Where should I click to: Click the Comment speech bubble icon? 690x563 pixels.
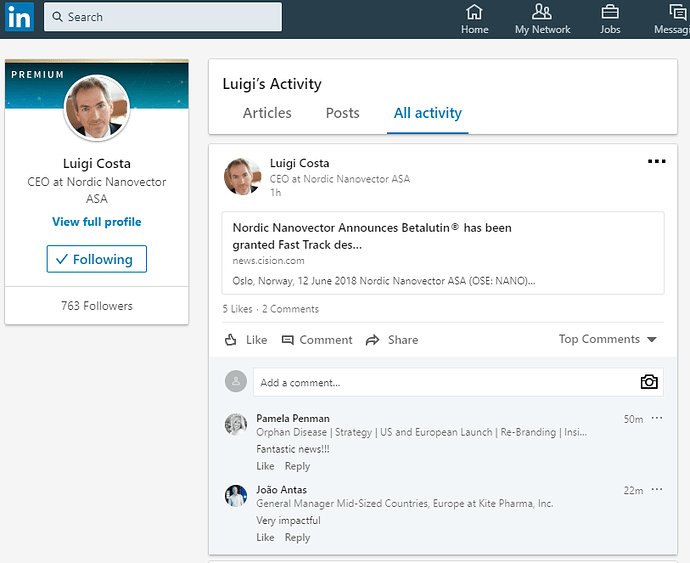(x=287, y=340)
